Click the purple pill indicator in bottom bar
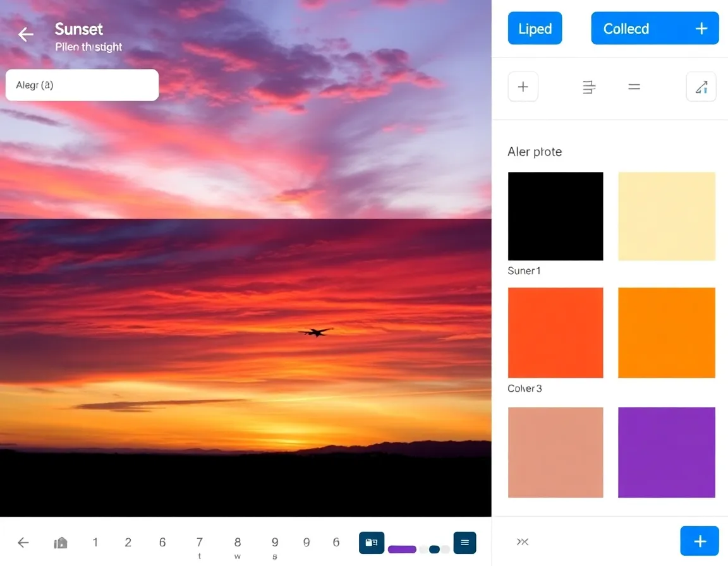728x566 pixels. [402, 549]
